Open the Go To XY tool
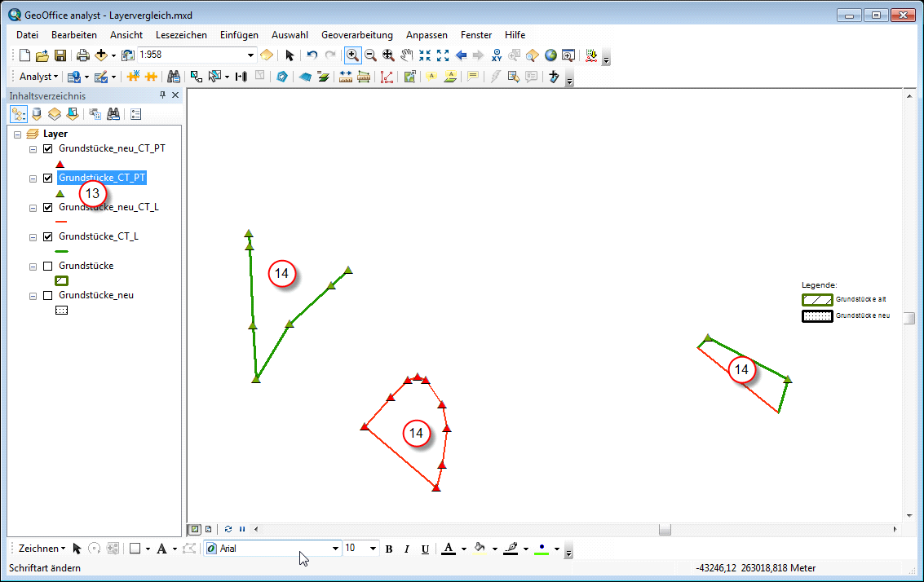 pyautogui.click(x=497, y=55)
